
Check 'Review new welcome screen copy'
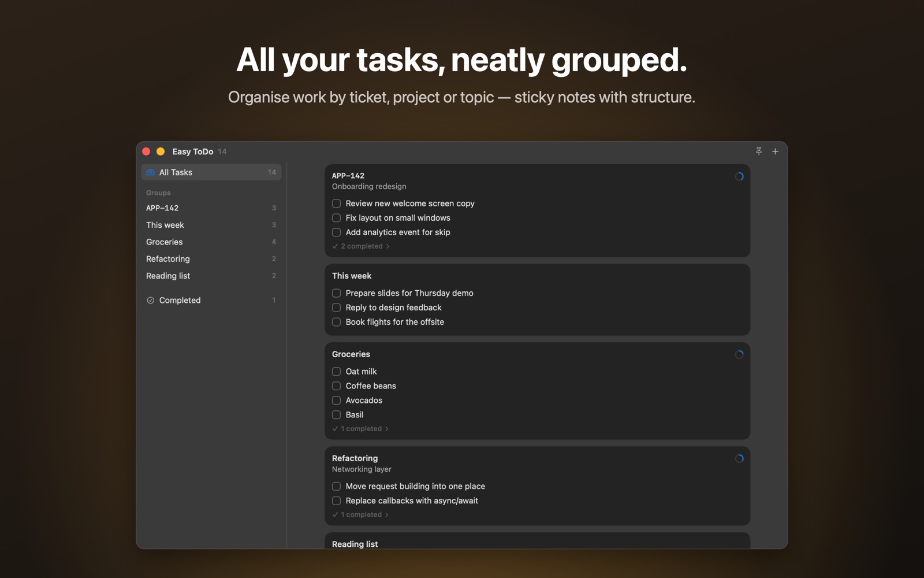[337, 203]
